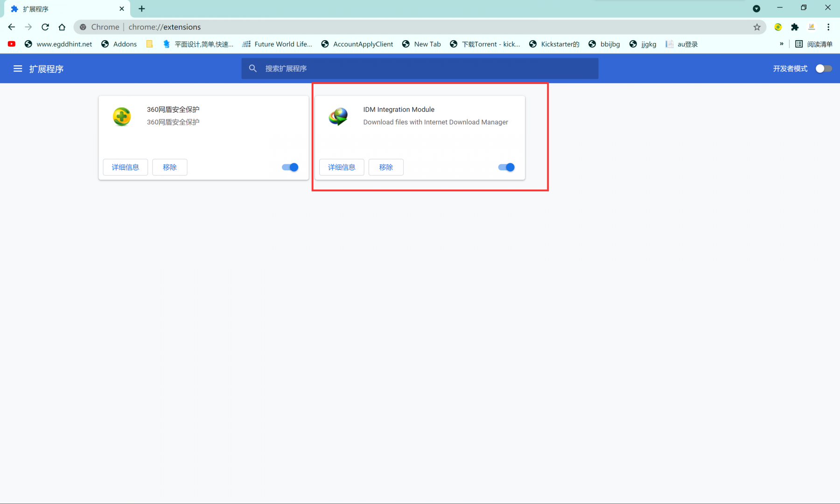This screenshot has width=840, height=504.
Task: Toggle 开发者模式 developer mode switch
Action: (824, 69)
